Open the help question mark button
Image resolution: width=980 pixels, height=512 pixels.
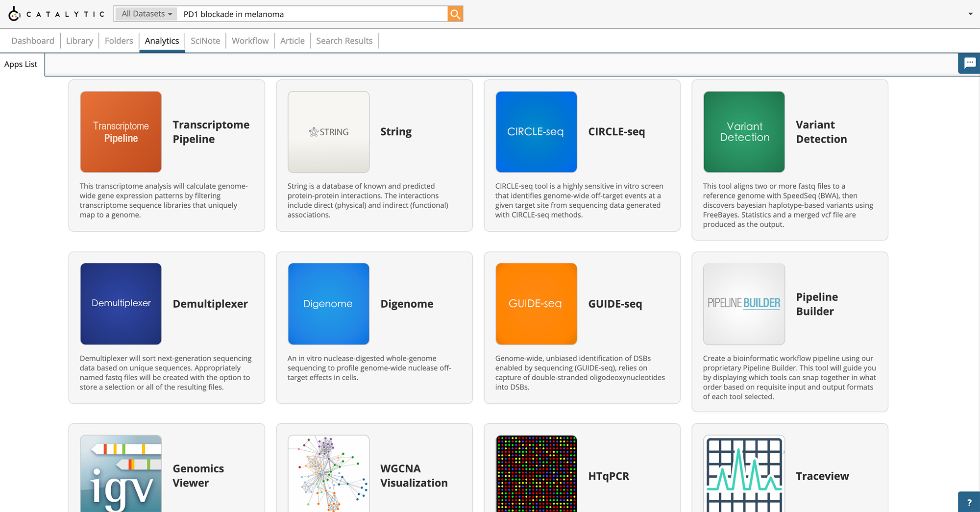969,502
